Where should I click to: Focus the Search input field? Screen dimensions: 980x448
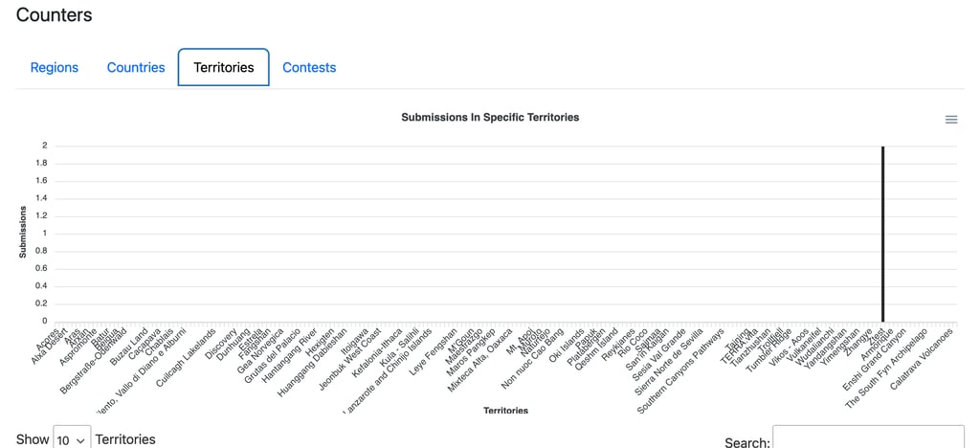click(868, 438)
